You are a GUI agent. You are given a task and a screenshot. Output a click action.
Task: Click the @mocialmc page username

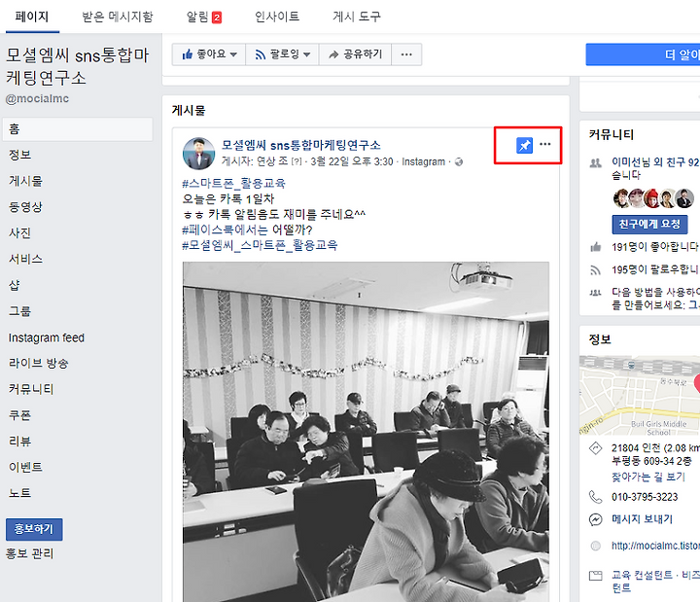tap(37, 98)
